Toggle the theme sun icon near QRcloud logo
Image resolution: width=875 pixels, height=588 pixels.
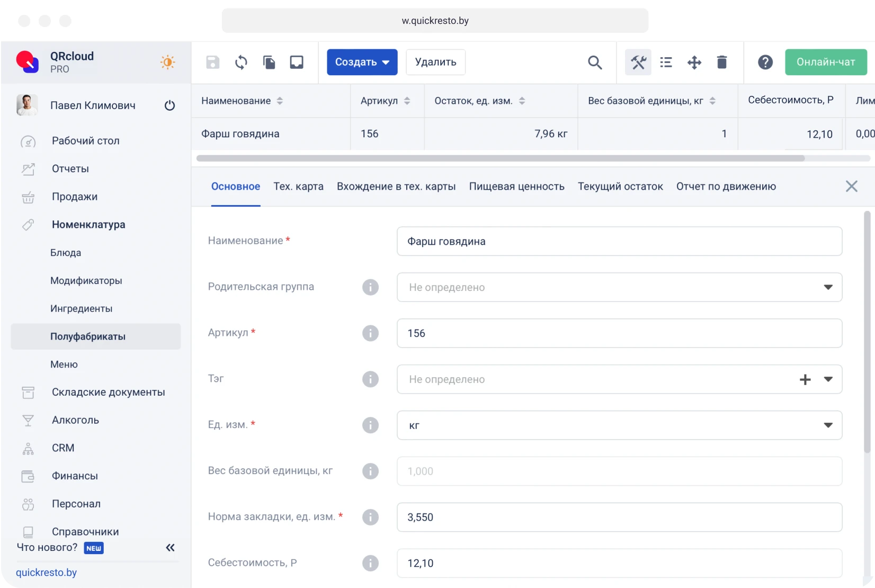point(167,62)
